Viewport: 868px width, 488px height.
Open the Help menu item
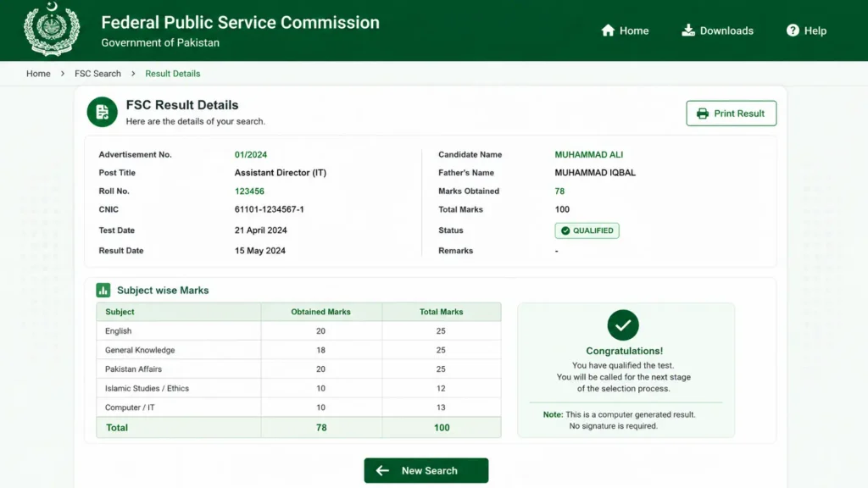[807, 30]
